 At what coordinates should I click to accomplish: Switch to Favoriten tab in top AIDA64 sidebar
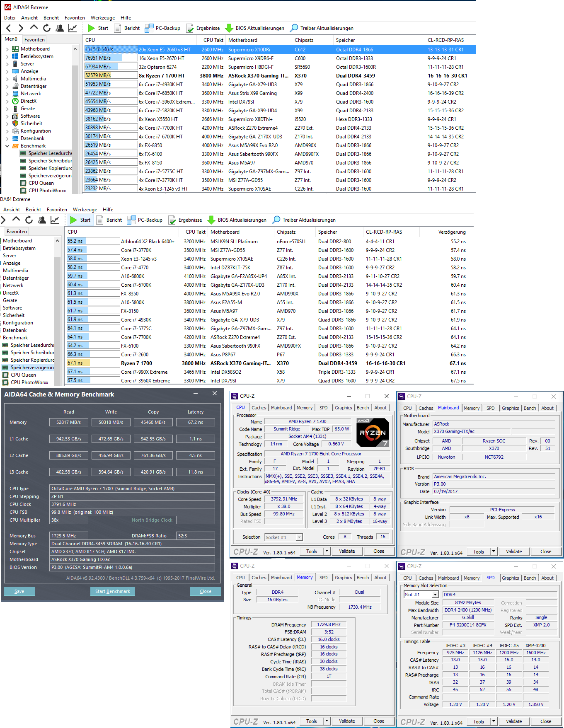[x=34, y=40]
